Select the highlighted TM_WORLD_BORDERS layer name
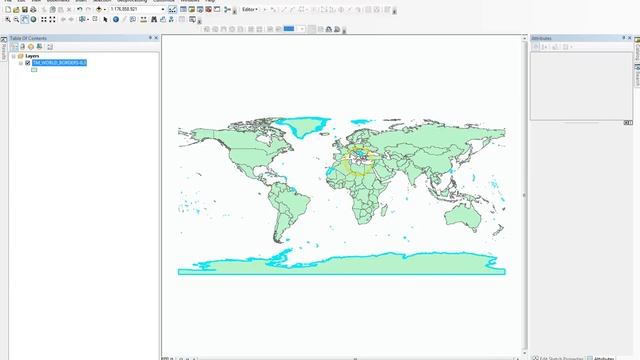The height and width of the screenshot is (360, 640). (59, 63)
